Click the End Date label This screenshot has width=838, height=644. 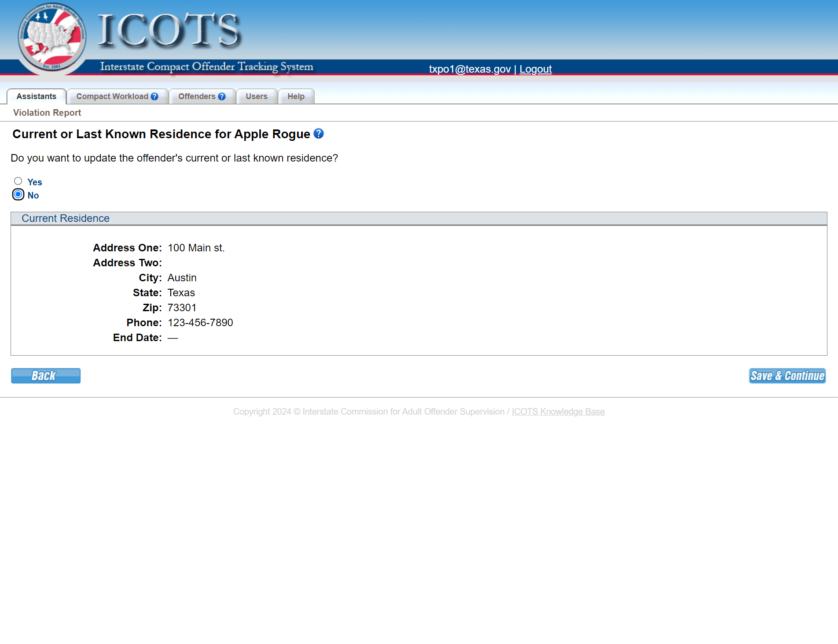[x=137, y=338]
